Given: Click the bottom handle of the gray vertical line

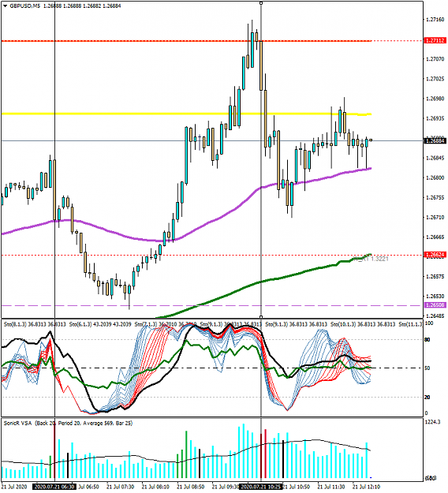Looking at the screenshot, I should tap(261, 316).
